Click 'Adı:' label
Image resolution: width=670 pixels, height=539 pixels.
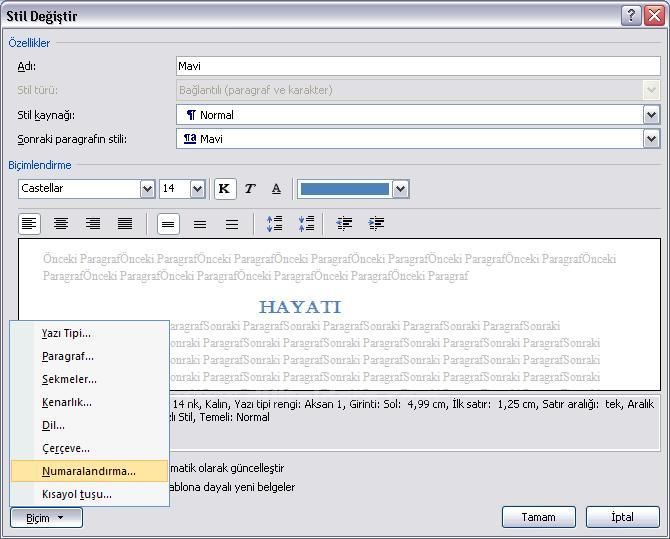26,67
